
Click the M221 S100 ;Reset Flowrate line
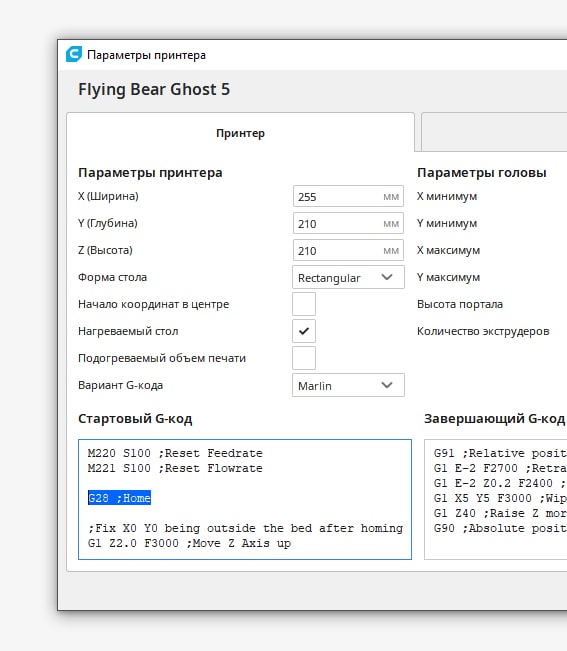[x=175, y=468]
